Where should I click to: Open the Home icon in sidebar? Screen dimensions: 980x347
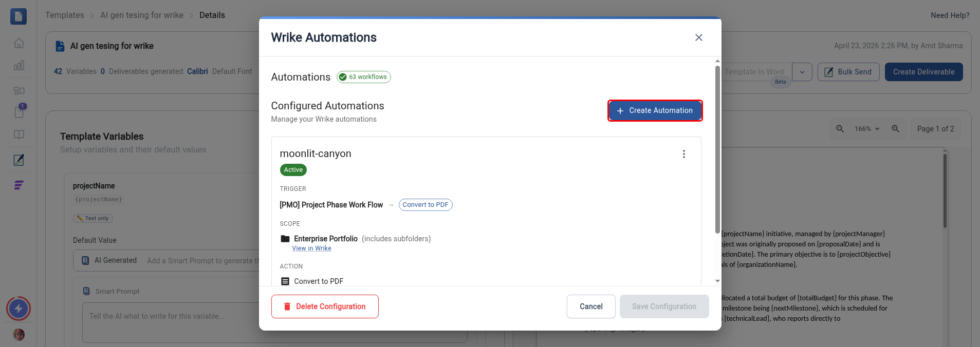click(x=19, y=43)
